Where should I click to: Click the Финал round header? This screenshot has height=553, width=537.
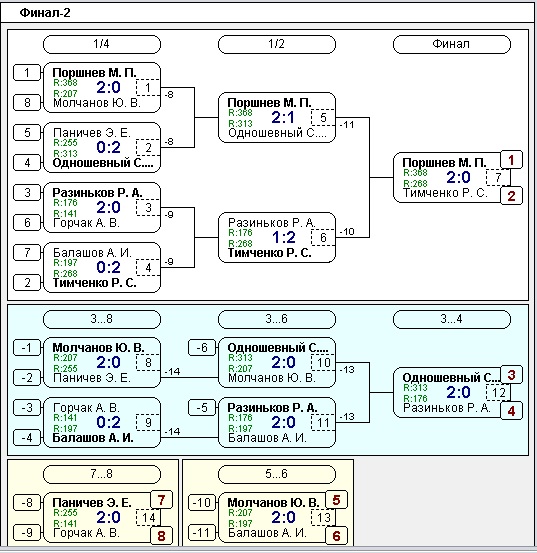tap(452, 44)
